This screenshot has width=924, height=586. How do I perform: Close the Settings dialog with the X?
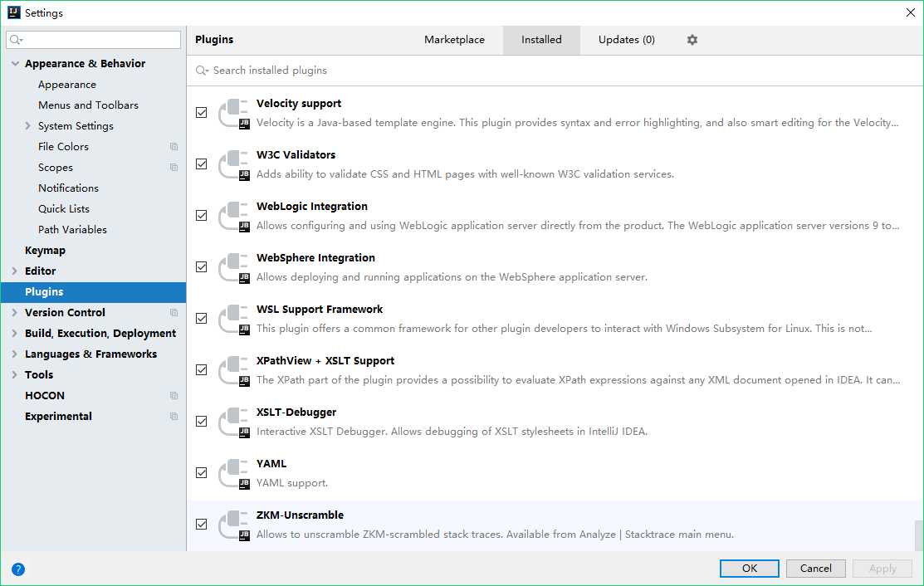[x=910, y=12]
